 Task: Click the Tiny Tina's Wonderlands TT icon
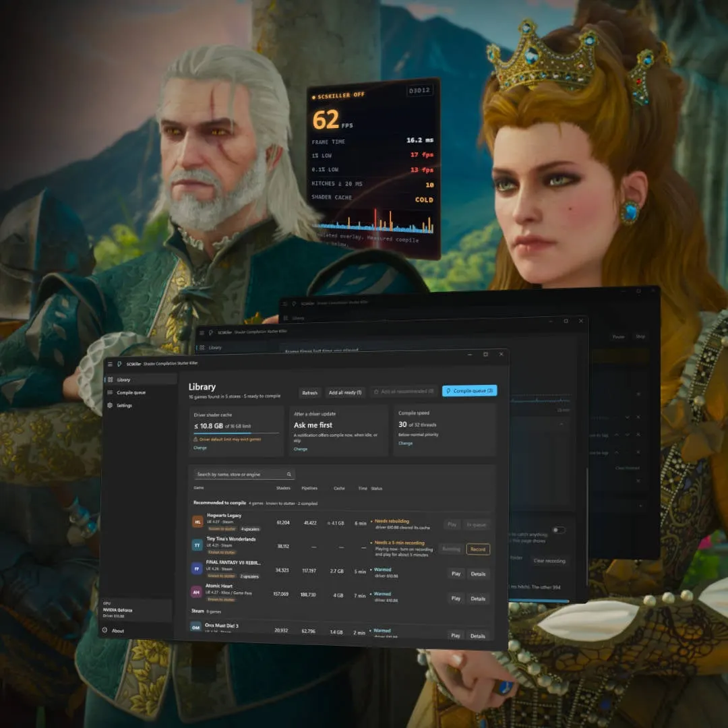point(198,545)
